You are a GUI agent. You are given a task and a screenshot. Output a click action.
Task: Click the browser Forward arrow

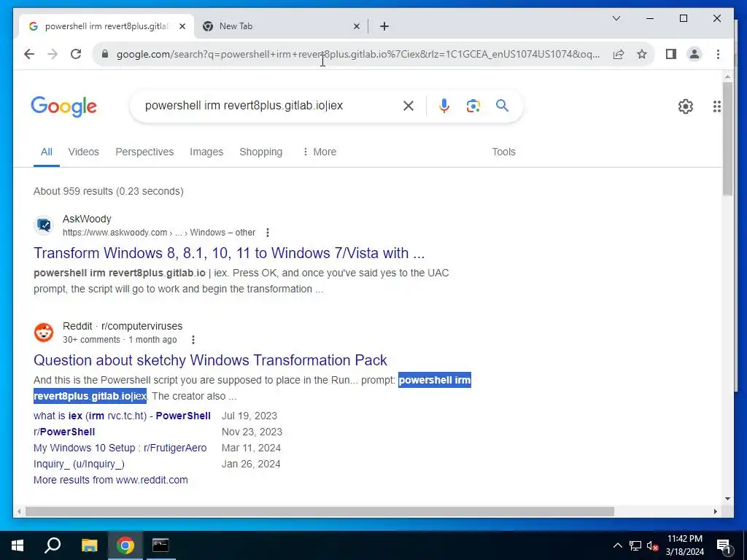(x=53, y=54)
